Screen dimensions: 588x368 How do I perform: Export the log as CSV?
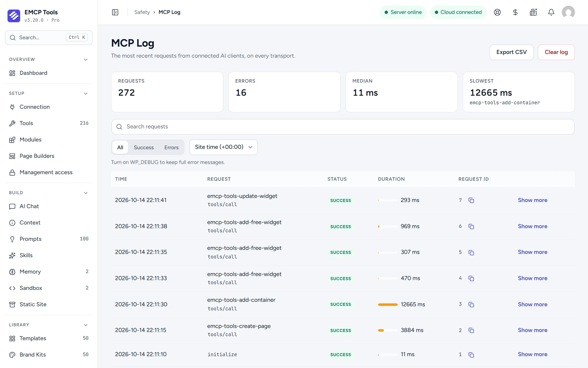511,52
